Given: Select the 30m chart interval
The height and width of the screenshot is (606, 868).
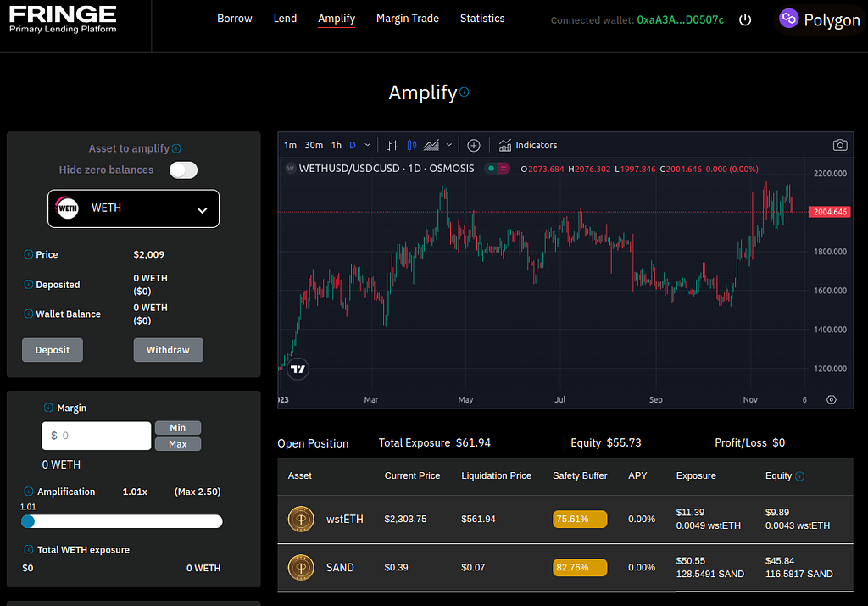Looking at the screenshot, I should pos(314,145).
